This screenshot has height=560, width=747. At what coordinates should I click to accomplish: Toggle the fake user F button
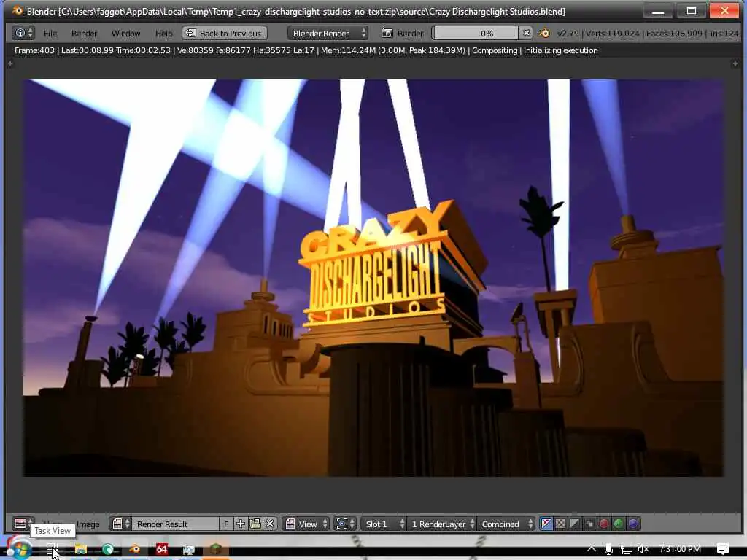pyautogui.click(x=226, y=524)
